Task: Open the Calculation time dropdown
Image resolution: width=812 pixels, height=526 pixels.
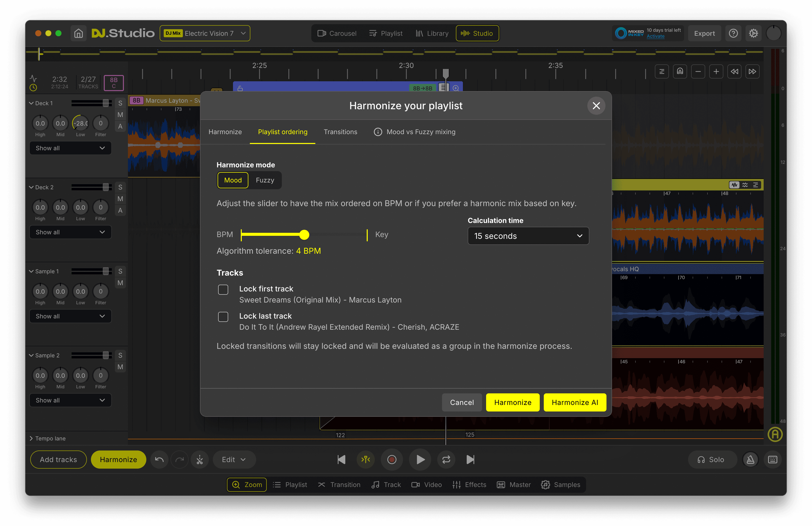Action: click(x=528, y=236)
